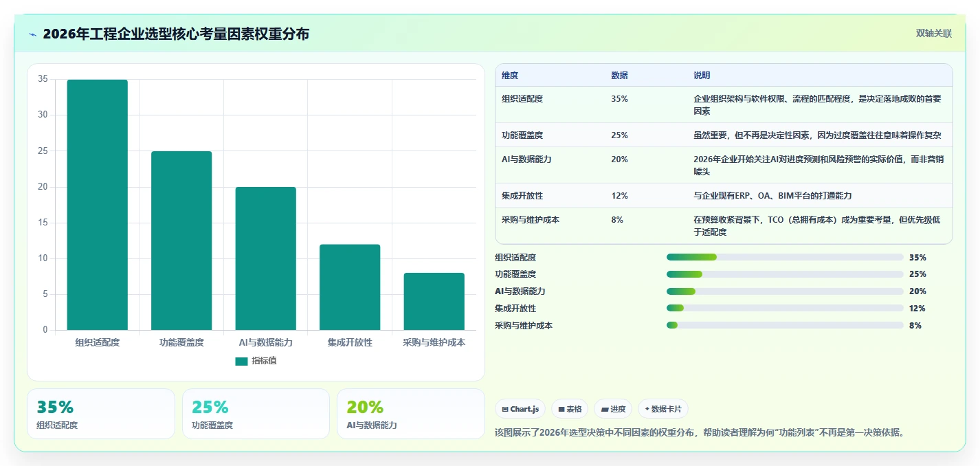The image size is (980, 466).
Task: Click the 集成开放性 12% progress bar
Action: (785, 309)
